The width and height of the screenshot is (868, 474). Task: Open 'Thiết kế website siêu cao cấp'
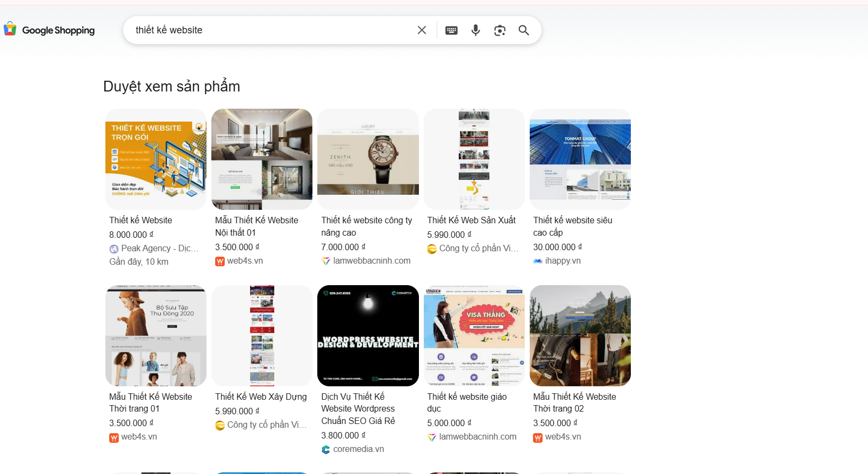pos(573,227)
